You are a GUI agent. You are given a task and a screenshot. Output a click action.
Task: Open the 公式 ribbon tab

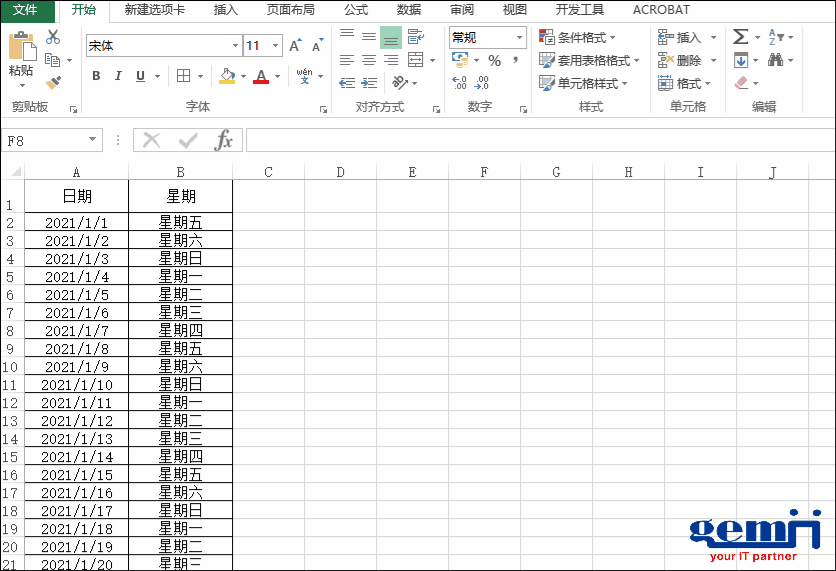355,10
